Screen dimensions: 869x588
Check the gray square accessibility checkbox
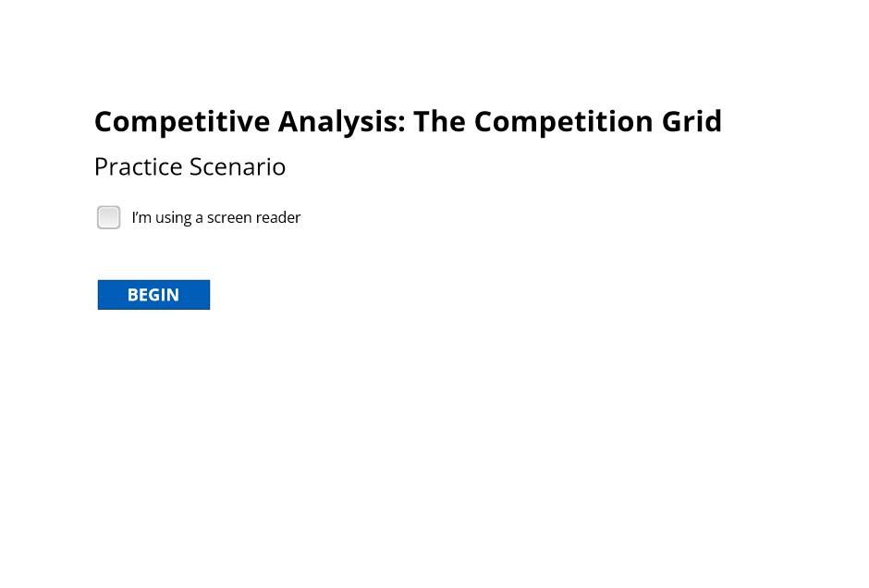point(109,217)
